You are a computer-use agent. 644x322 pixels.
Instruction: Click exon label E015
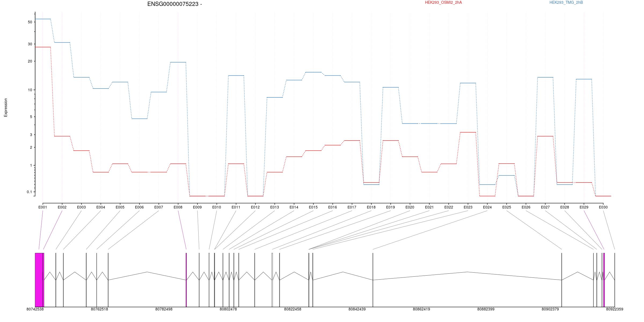[313, 207]
